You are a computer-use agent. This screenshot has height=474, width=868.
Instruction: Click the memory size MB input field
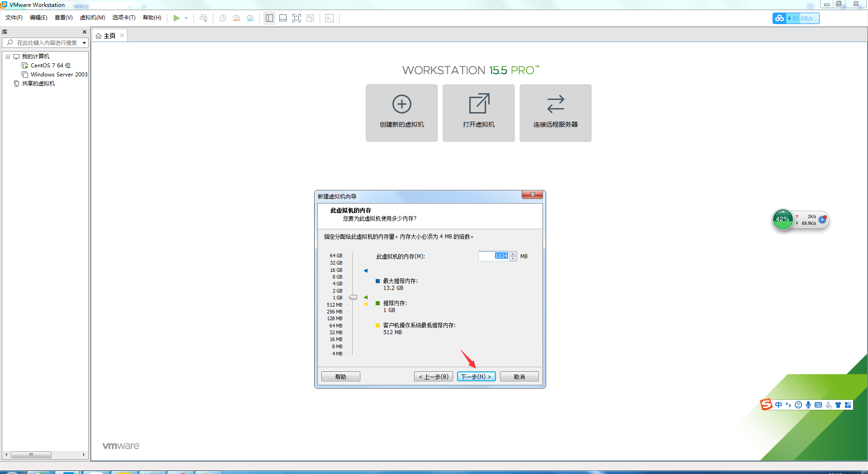coord(494,256)
